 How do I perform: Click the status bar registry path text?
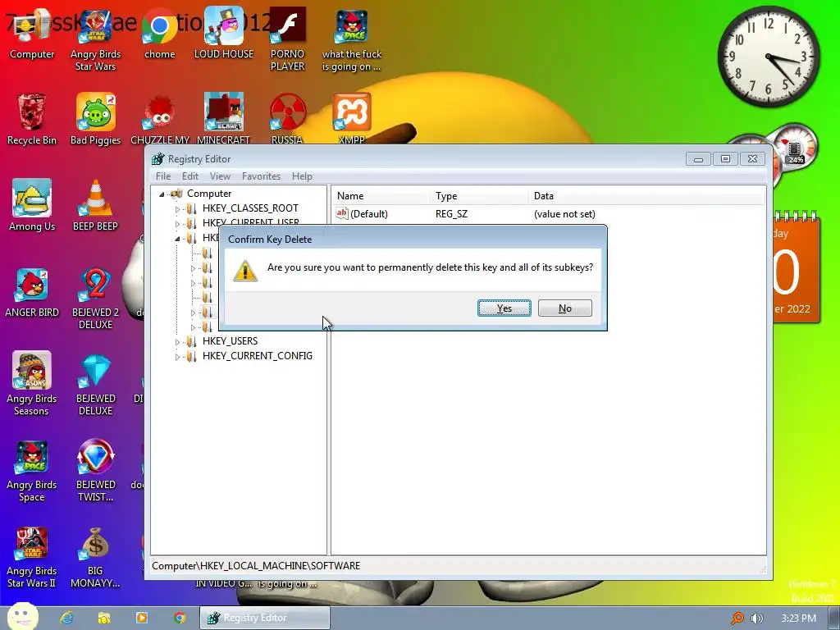(256, 566)
